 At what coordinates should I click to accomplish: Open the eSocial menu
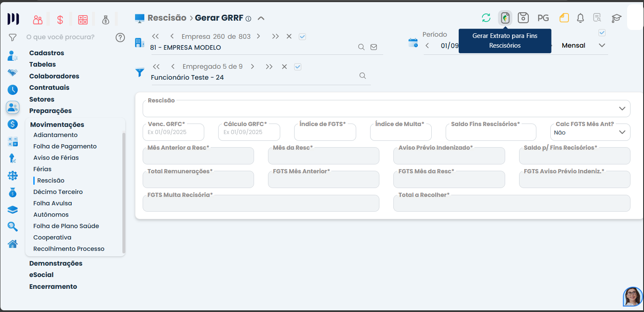click(41, 275)
